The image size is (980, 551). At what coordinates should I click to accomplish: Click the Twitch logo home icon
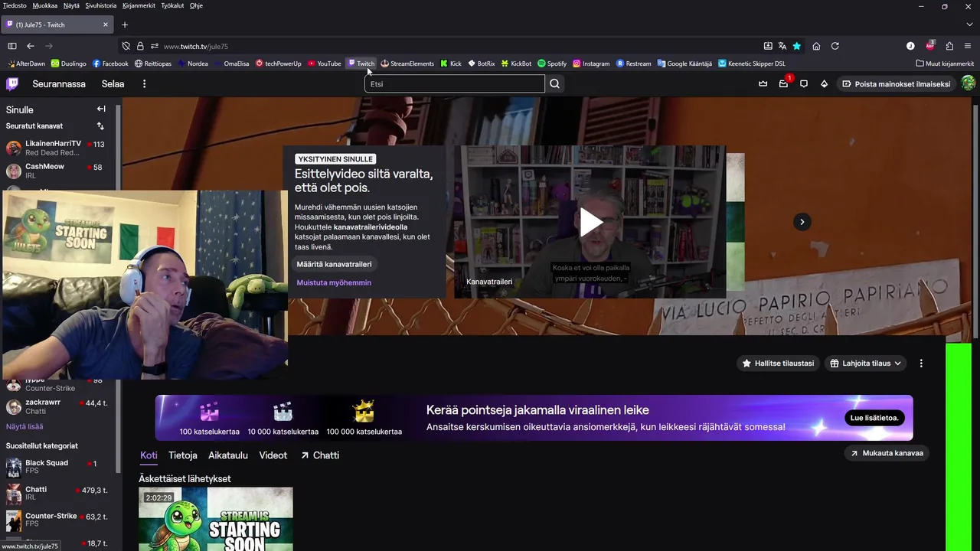coord(12,83)
